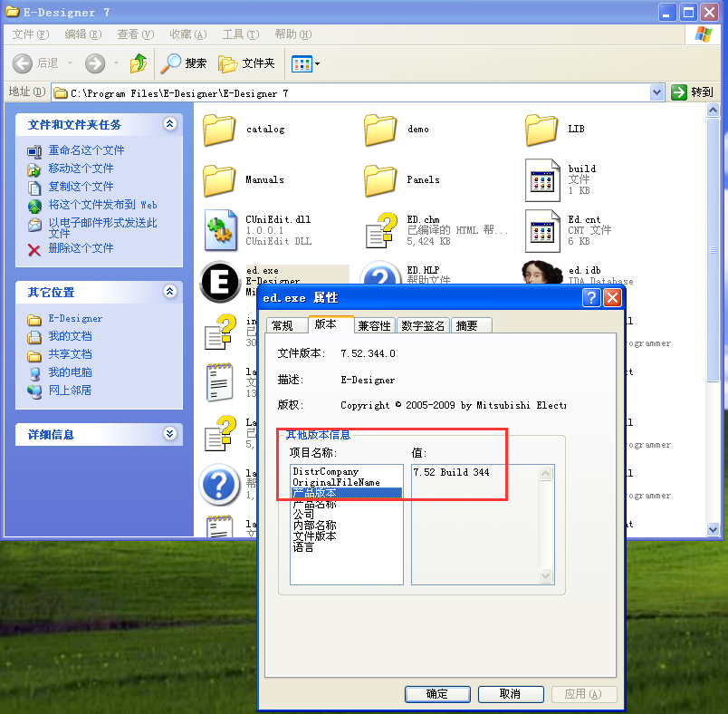Click 删除这个文件 in the task pane
This screenshot has height=714, width=728.
81,248
